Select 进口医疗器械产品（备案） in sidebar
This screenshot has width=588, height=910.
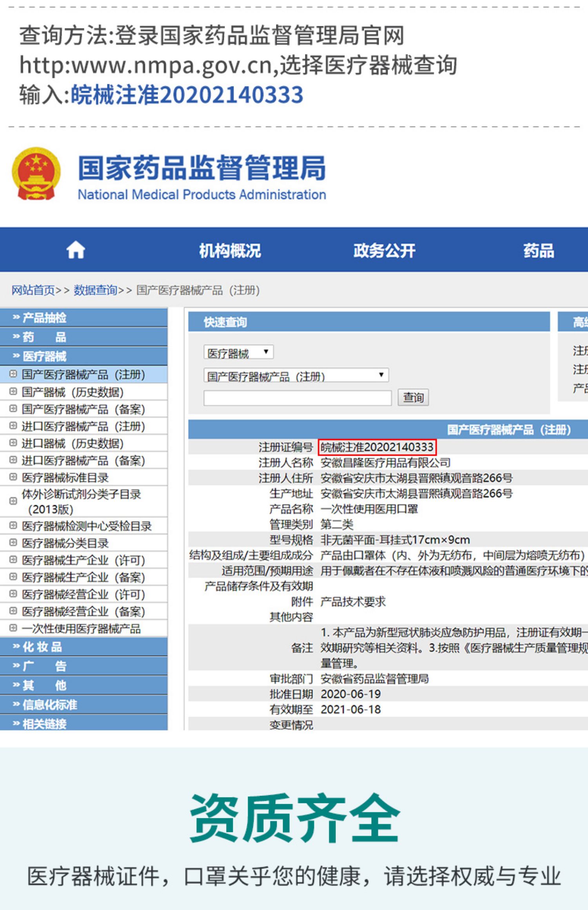pyautogui.click(x=83, y=461)
